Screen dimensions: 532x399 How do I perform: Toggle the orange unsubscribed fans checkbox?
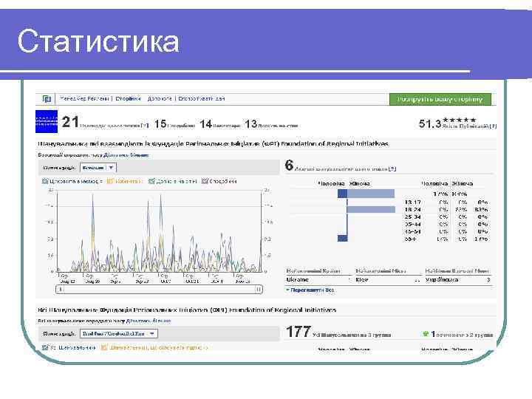(x=104, y=347)
